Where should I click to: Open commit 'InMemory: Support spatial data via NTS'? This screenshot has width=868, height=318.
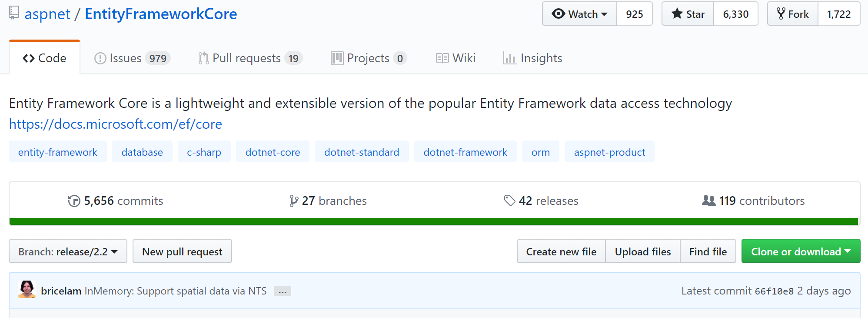pos(176,291)
